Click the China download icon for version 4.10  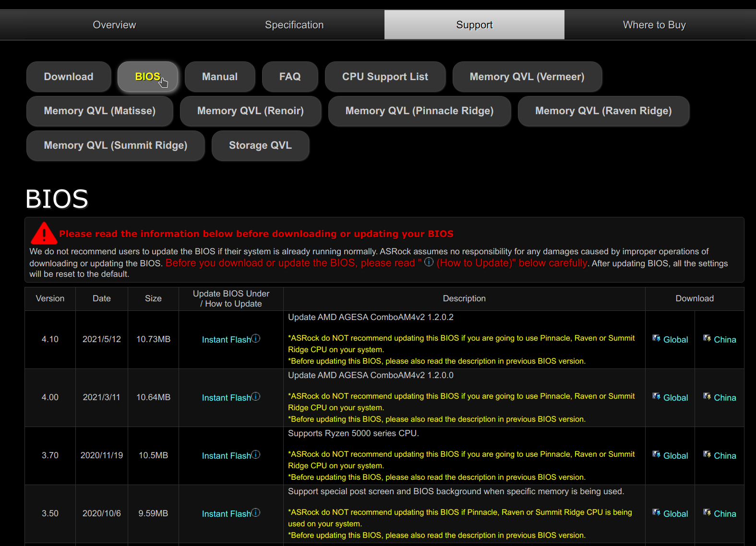pyautogui.click(x=707, y=338)
